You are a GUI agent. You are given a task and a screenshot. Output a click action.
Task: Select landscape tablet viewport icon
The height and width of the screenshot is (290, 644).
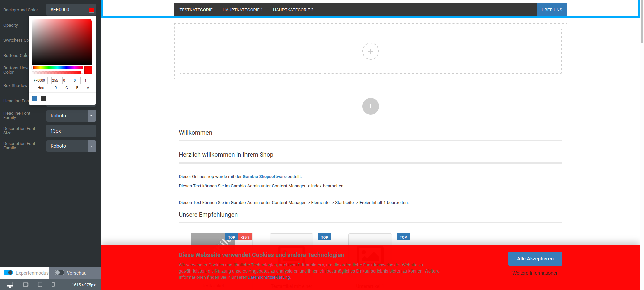click(26, 285)
